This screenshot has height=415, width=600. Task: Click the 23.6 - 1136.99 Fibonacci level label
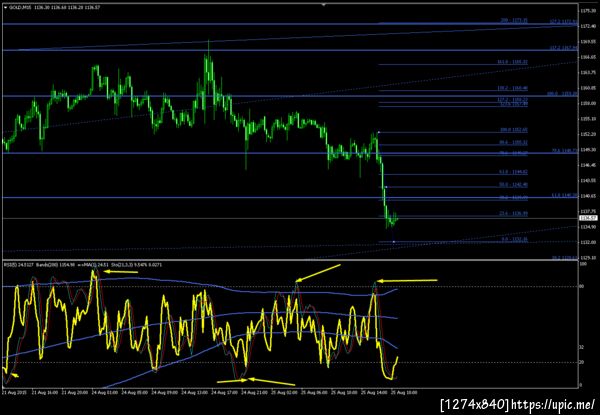point(515,213)
